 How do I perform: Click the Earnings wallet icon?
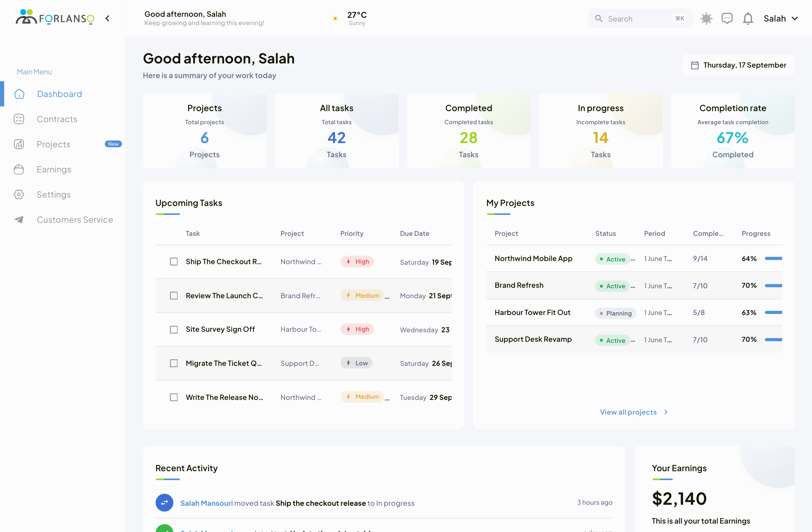19,169
